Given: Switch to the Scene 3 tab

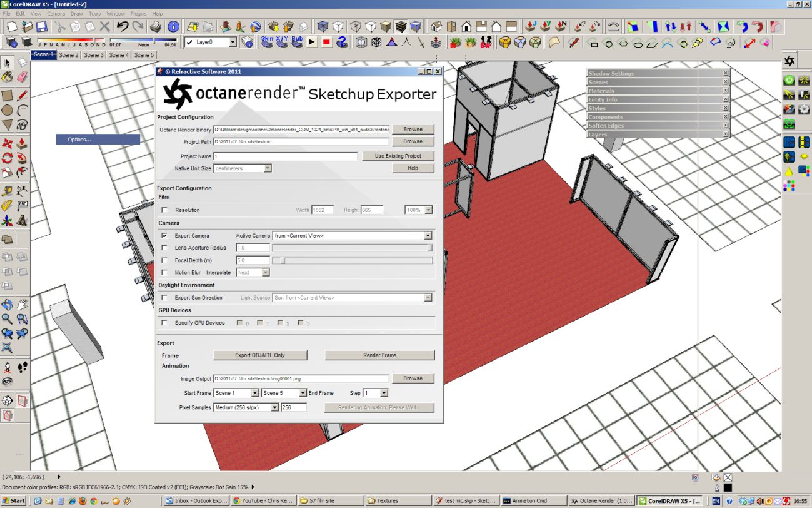Looking at the screenshot, I should [93, 55].
